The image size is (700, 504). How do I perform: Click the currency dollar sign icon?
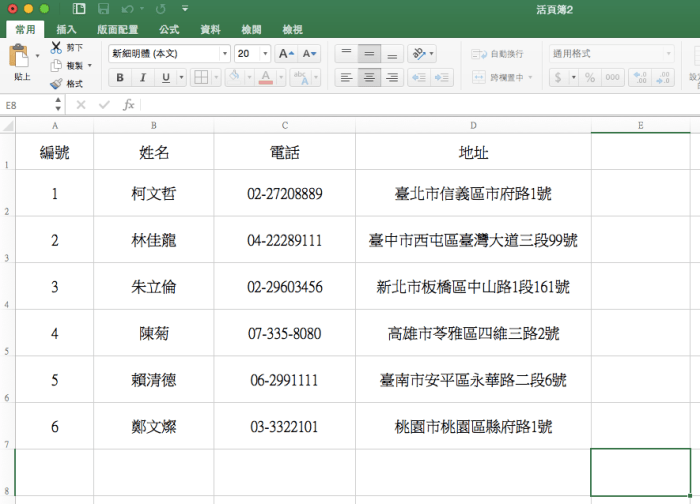click(x=558, y=78)
